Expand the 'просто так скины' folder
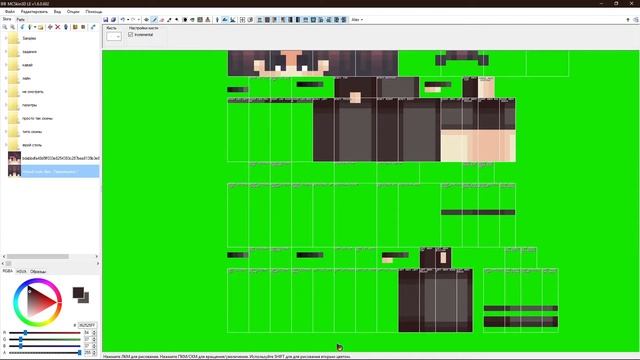Viewport: 640px width, 360px height. click(6, 118)
